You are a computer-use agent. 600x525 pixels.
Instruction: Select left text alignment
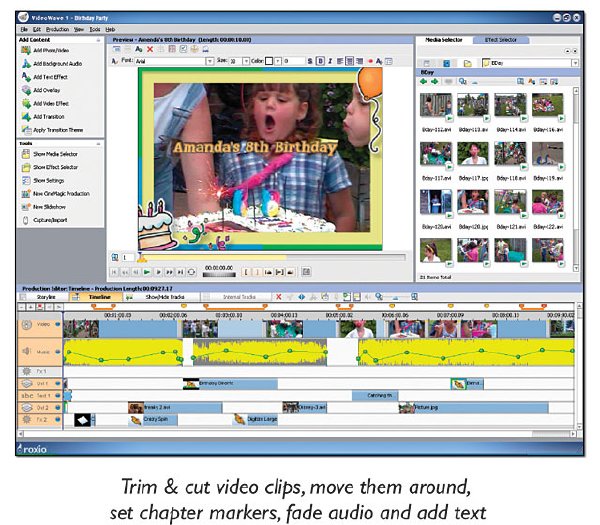340,61
